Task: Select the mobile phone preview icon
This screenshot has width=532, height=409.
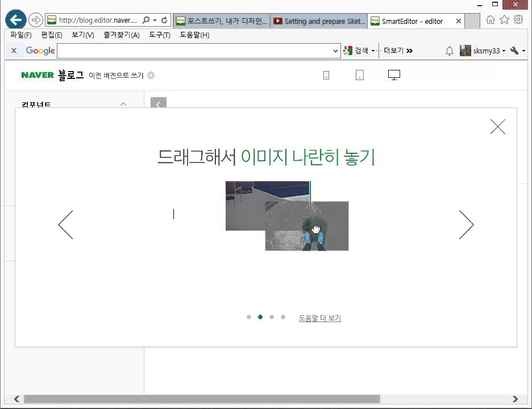Action: [326, 75]
